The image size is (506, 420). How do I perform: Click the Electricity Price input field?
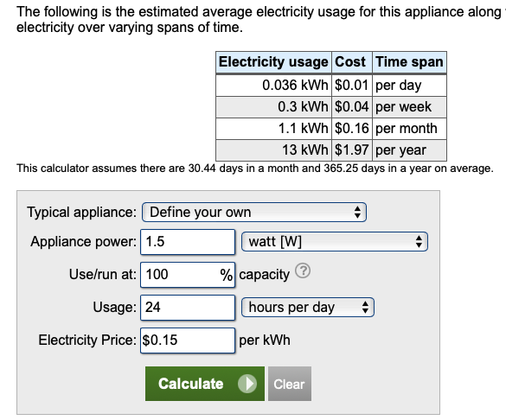click(188, 340)
